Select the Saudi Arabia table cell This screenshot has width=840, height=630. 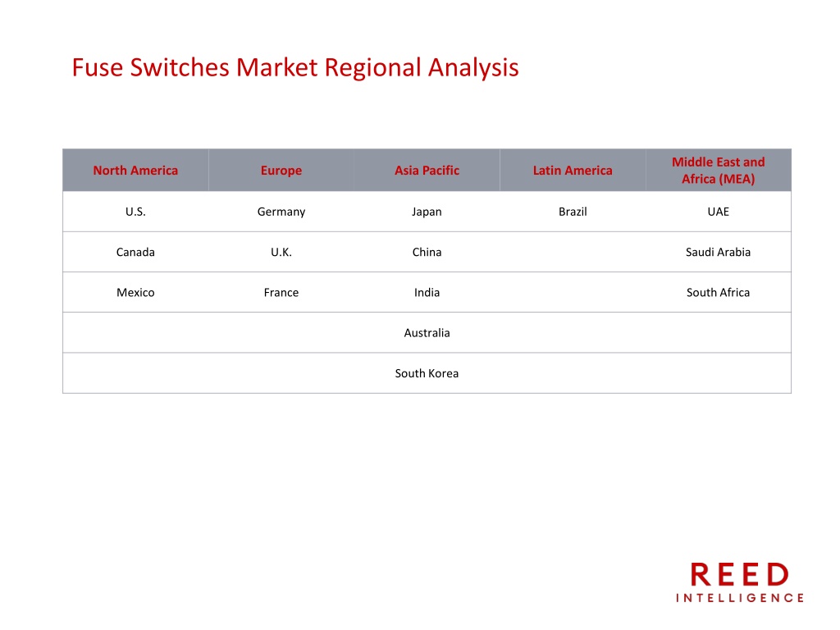[719, 252]
